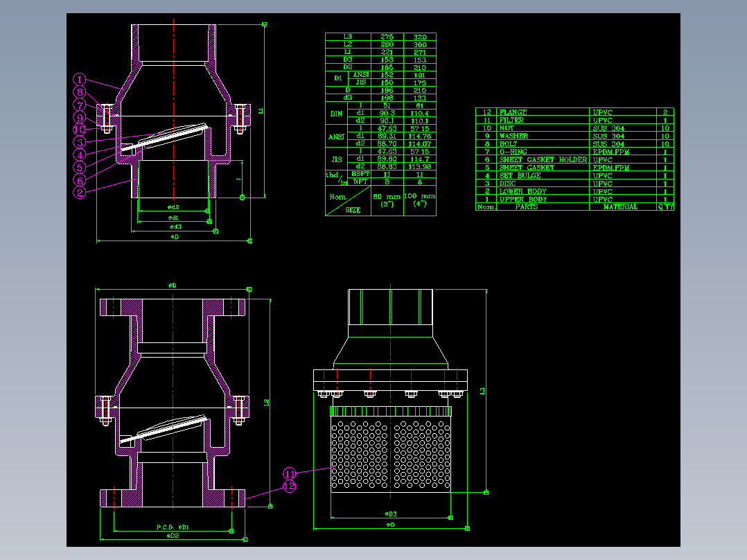
Task: Click the value 89.31 in the ANSI d1 row
Action: (x=387, y=137)
